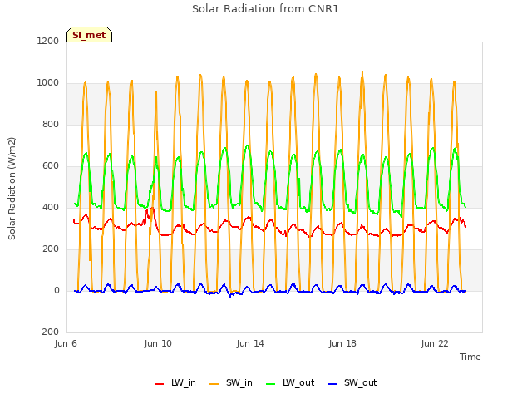Screen dimensions: 532x399
Task: Click the orange SW_in legend swatch
Action: click(214, 384)
